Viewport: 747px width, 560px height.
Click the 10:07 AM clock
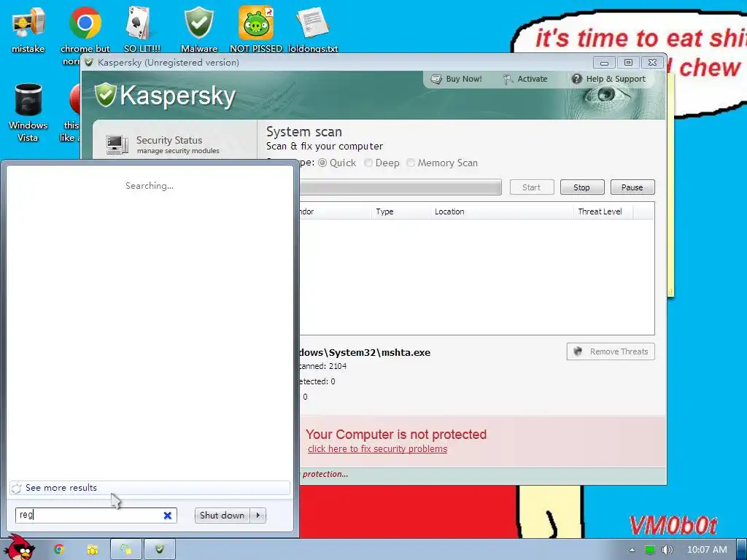(x=707, y=550)
